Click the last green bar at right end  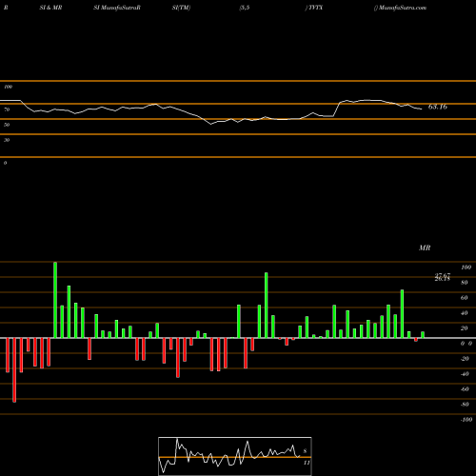click(x=423, y=335)
